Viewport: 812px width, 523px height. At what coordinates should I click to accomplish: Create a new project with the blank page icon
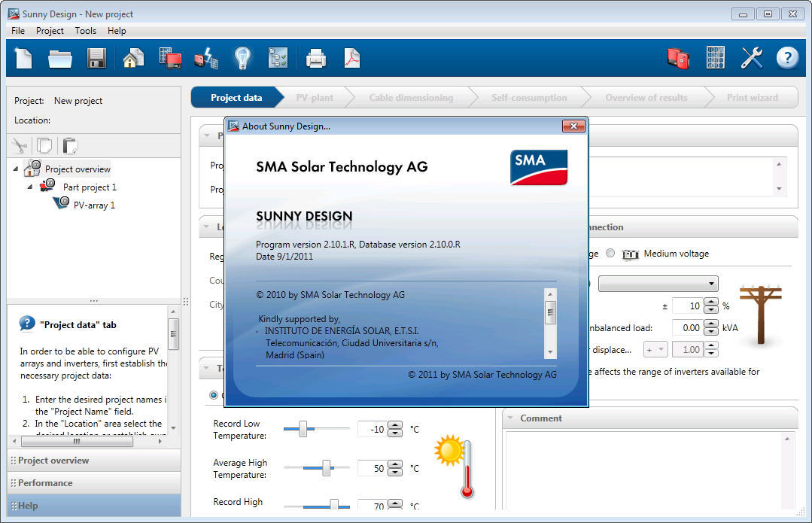click(x=23, y=58)
